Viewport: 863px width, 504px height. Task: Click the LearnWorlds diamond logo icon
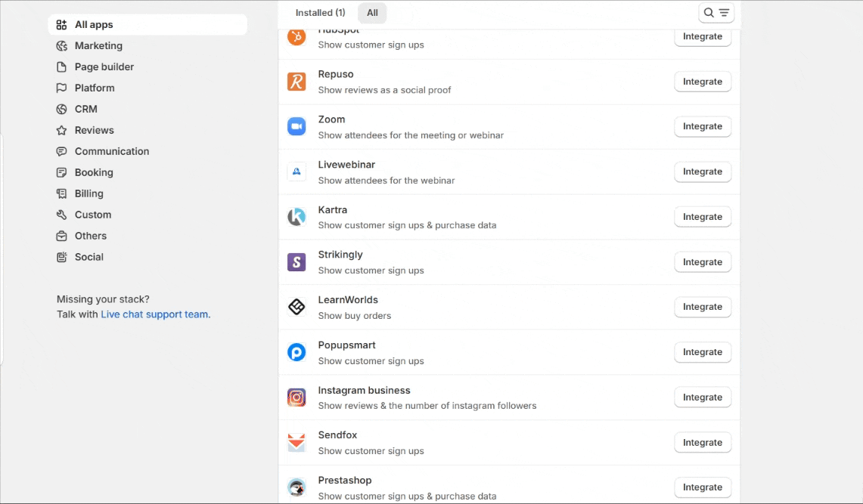(x=296, y=307)
